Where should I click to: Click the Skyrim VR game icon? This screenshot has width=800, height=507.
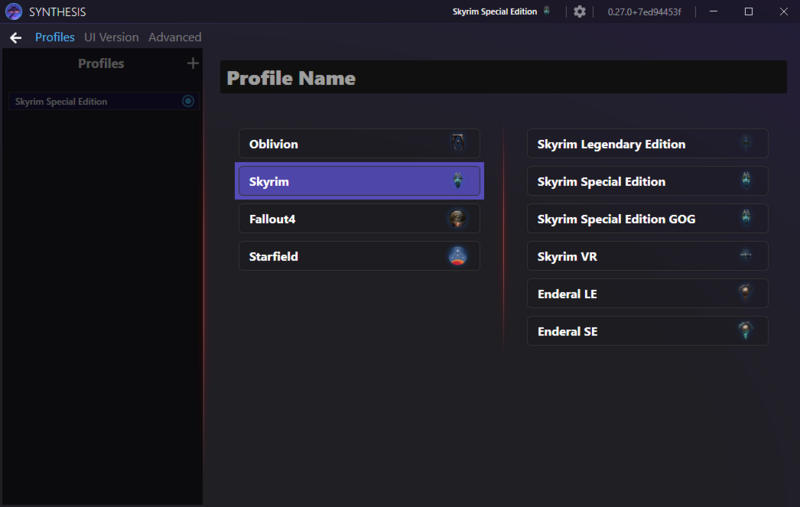coord(745,256)
